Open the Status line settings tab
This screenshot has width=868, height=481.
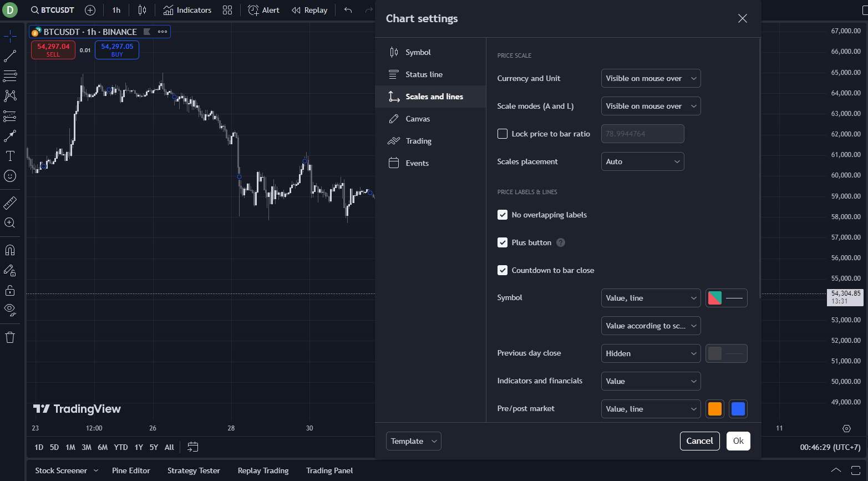(430, 74)
